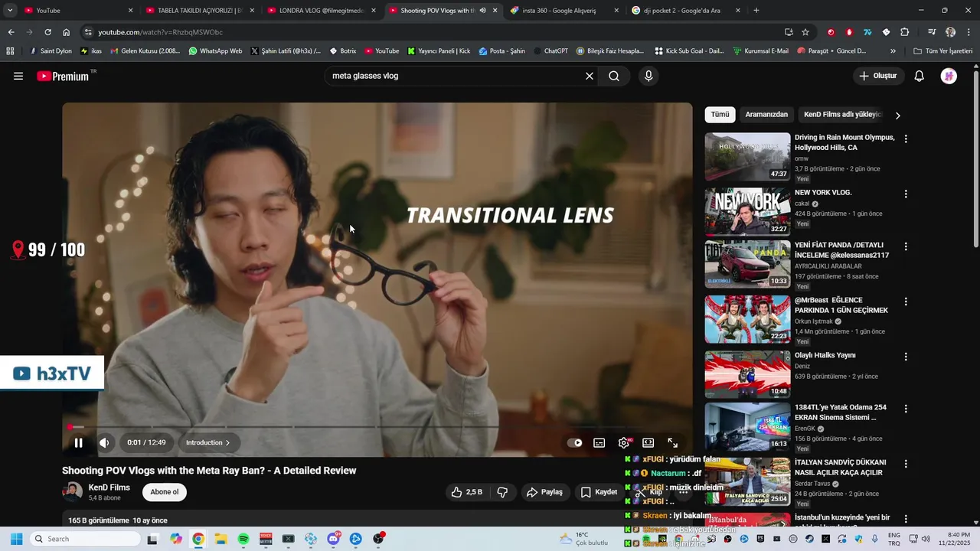The width and height of the screenshot is (980, 551).
Task: Dislike the video
Action: point(502,492)
